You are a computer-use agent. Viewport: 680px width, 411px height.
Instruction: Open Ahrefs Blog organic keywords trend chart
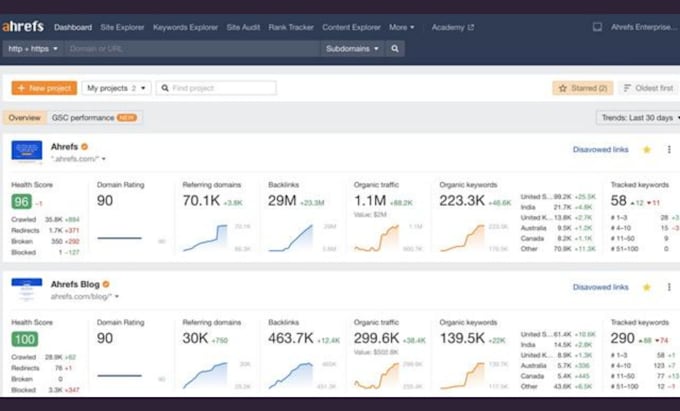click(x=462, y=375)
